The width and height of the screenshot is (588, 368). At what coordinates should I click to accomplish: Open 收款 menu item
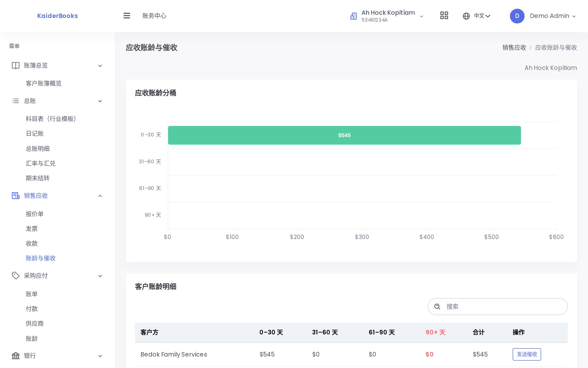(32, 243)
